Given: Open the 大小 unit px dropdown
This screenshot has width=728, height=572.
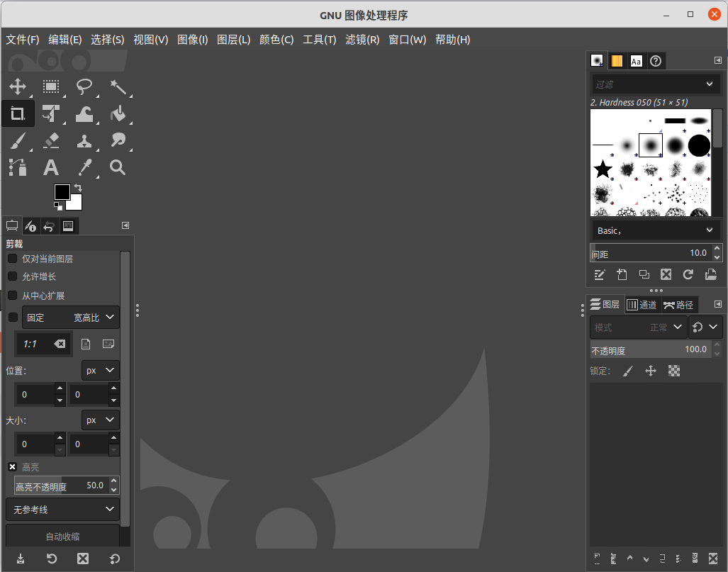Looking at the screenshot, I should coord(100,420).
